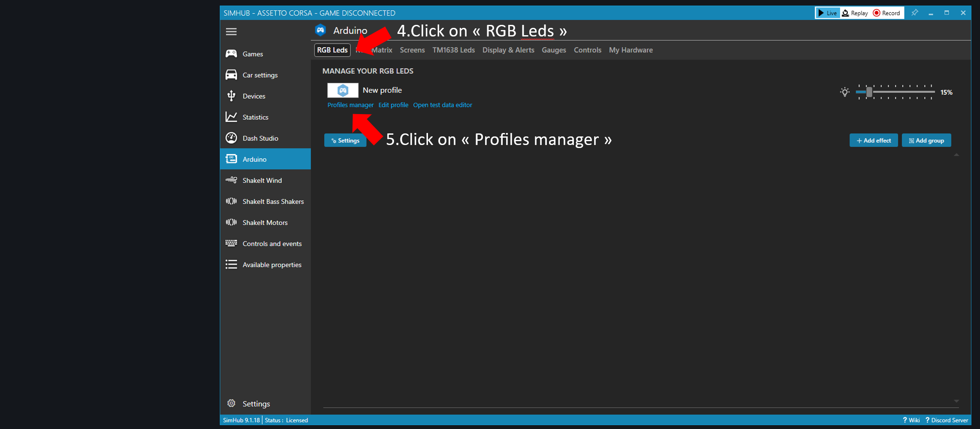Screen dimensions: 980x429
Task: Click the pin window icon
Action: pos(914,13)
